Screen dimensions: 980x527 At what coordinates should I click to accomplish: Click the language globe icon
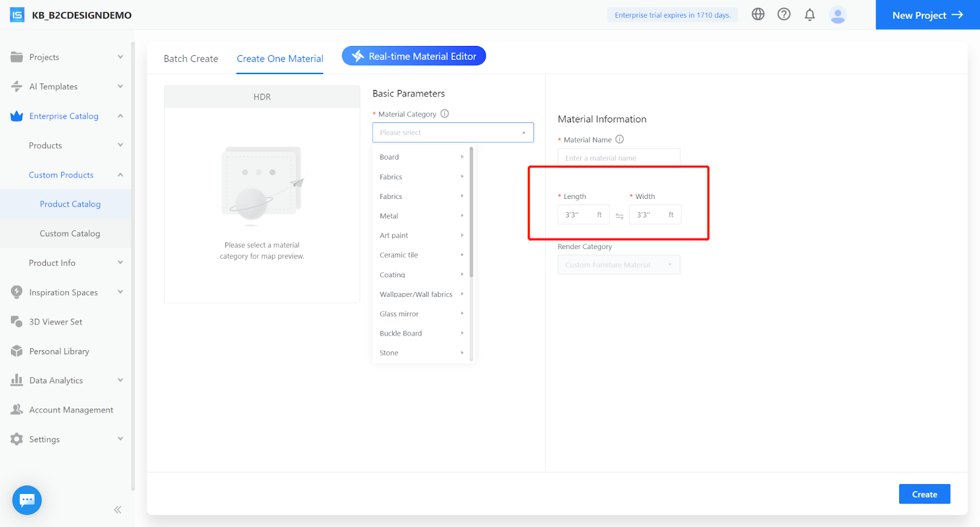click(x=758, y=15)
